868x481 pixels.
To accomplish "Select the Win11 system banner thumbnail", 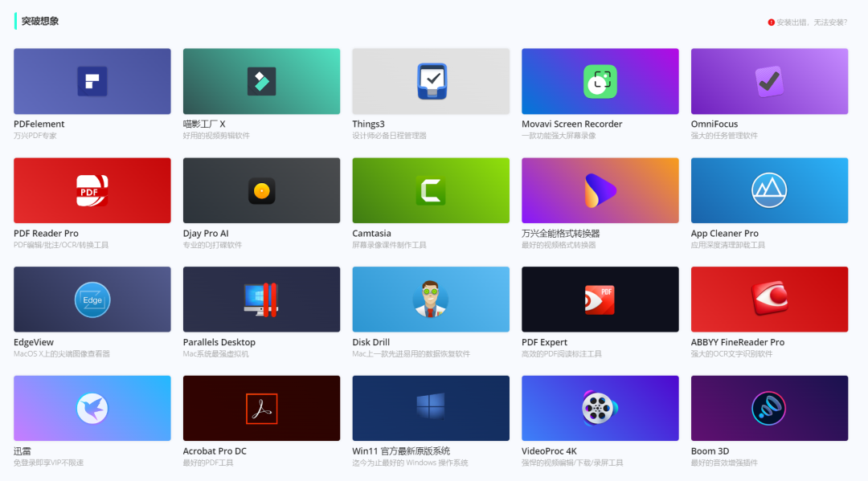I will point(431,409).
